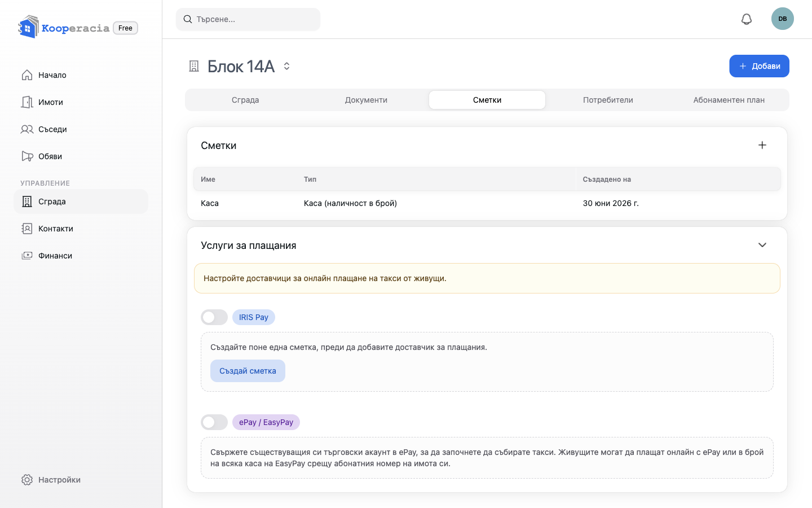Go to Имоти in sidebar

coord(81,102)
